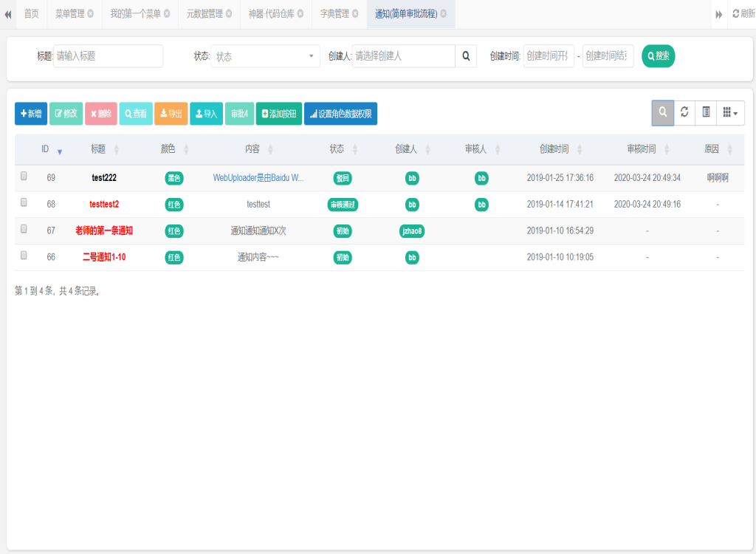Click the magnifier next to 创建人 field
Viewport: 756px width, 554px height.
coord(466,56)
